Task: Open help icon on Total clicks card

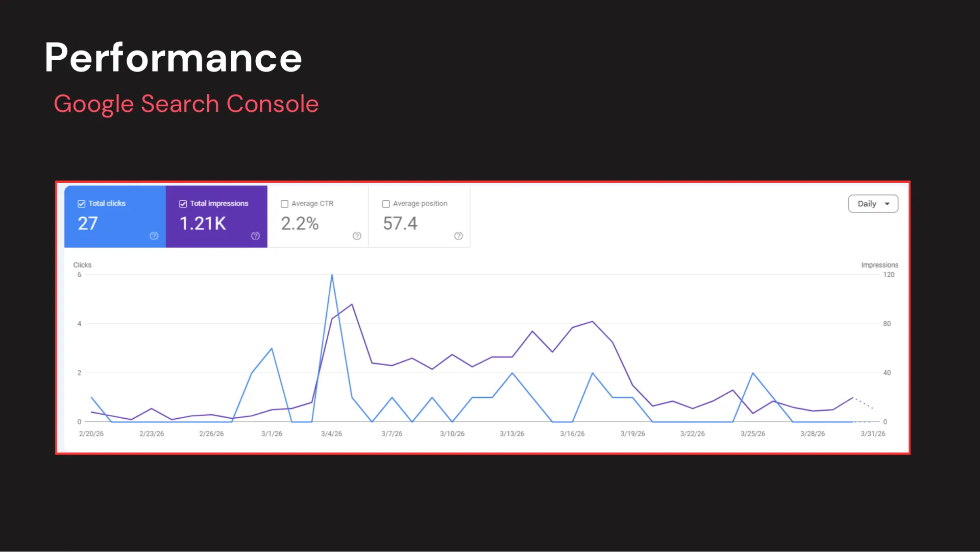Action: coord(154,236)
